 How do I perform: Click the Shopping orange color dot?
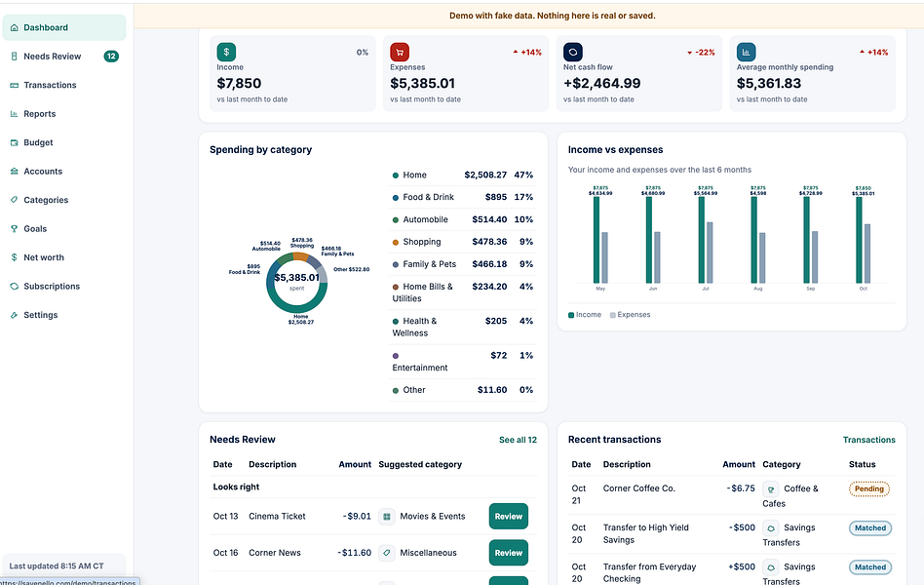396,243
